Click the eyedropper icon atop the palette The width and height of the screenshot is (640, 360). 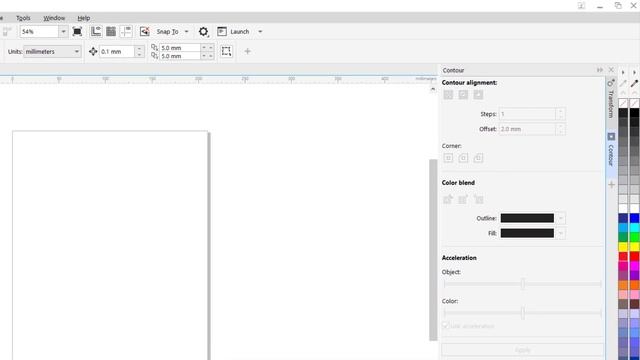634,83
